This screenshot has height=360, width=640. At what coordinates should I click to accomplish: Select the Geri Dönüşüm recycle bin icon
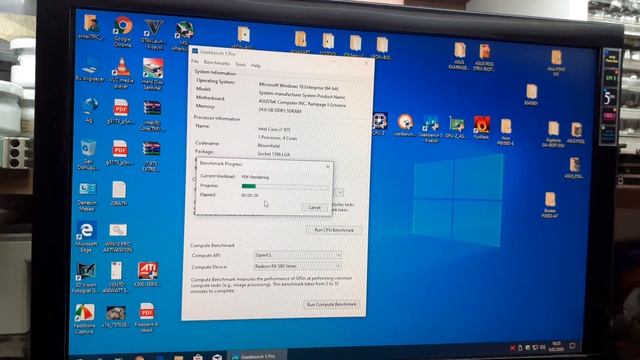[88, 155]
